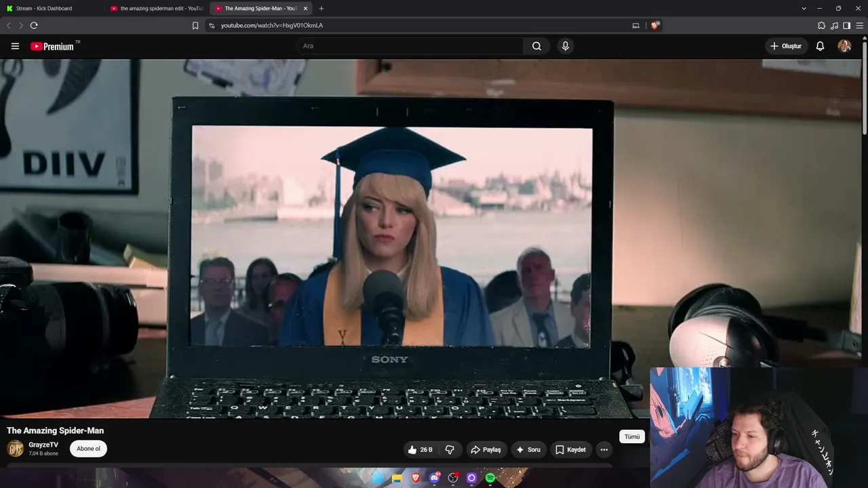Image resolution: width=868 pixels, height=488 pixels.
Task: Expand the tab search dropdown
Action: [x=804, y=8]
